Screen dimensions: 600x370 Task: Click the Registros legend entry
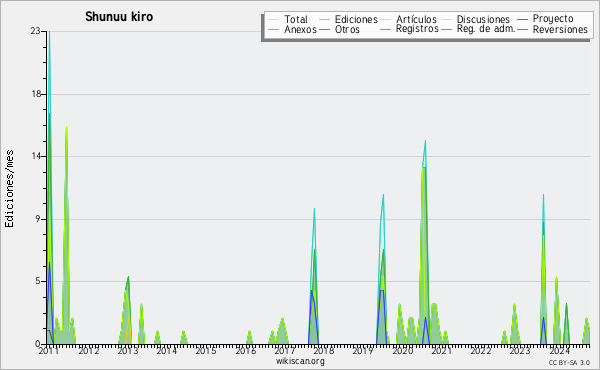pyautogui.click(x=417, y=29)
